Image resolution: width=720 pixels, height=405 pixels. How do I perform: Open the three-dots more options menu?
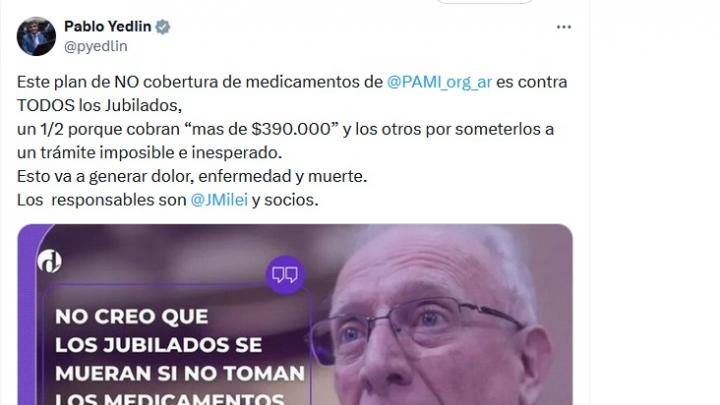pyautogui.click(x=563, y=27)
